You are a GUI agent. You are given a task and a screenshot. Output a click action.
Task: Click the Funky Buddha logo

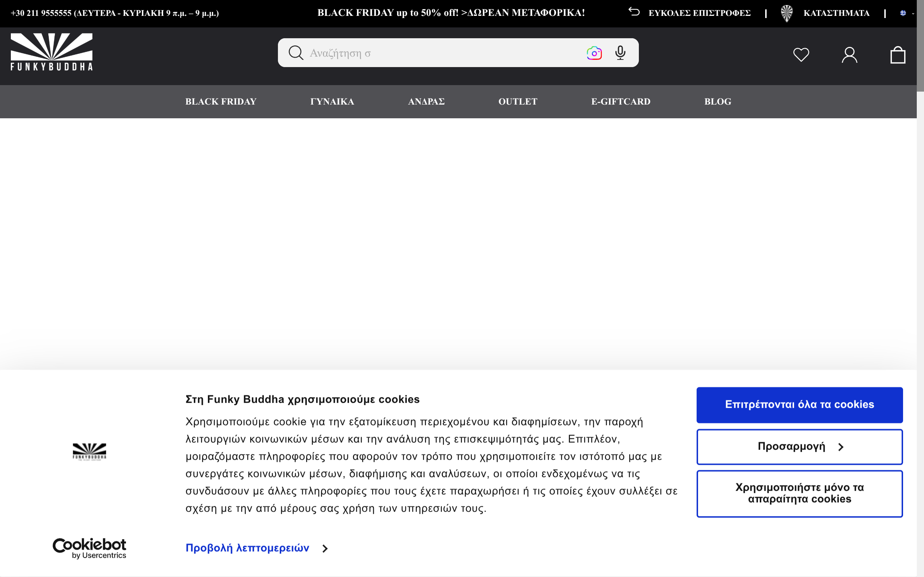tap(51, 52)
